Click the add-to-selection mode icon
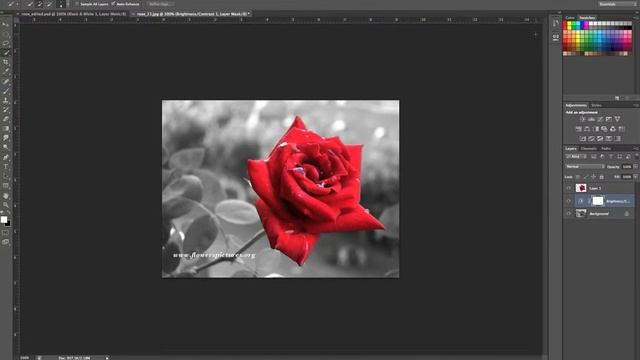This screenshot has height=360, width=640. click(40, 4)
